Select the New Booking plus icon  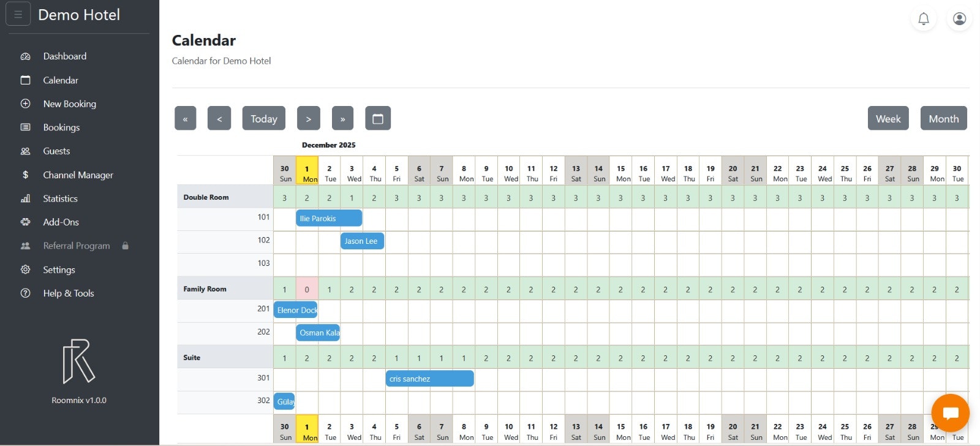26,104
